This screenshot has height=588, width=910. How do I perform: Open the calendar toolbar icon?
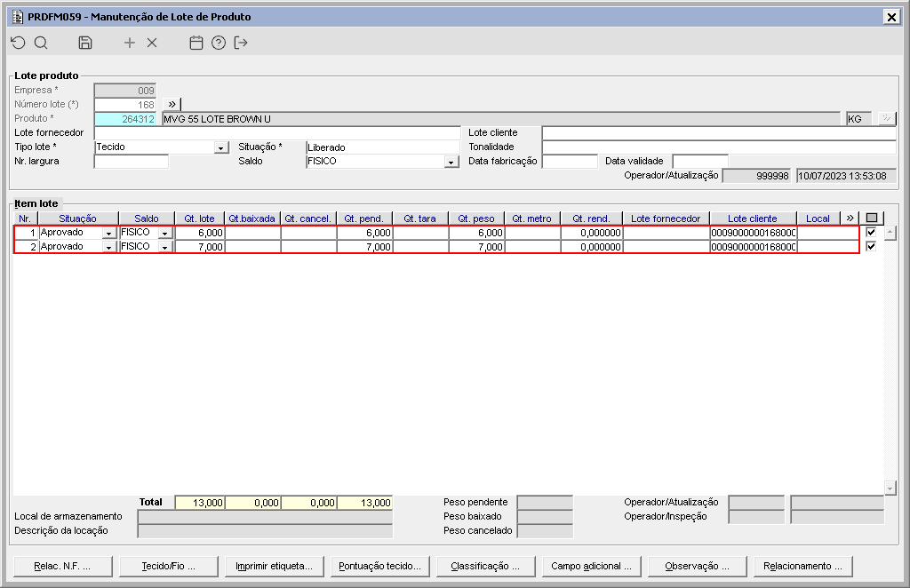[x=196, y=43]
